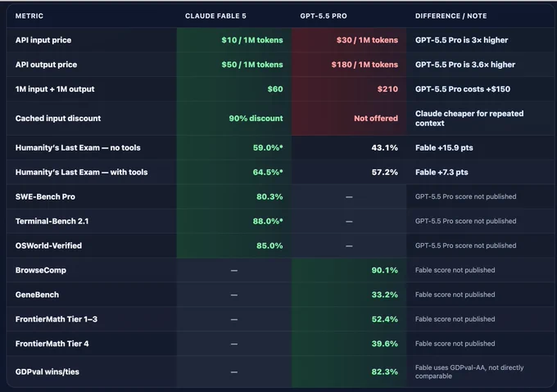Select the API input price row label
557x392 pixels.
[43, 40]
